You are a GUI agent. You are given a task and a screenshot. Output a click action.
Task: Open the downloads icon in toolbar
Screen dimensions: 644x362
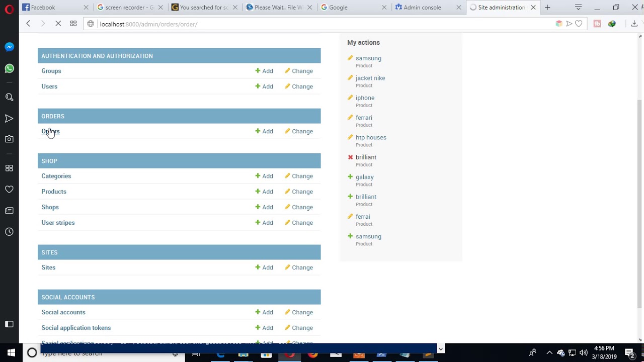pyautogui.click(x=634, y=24)
